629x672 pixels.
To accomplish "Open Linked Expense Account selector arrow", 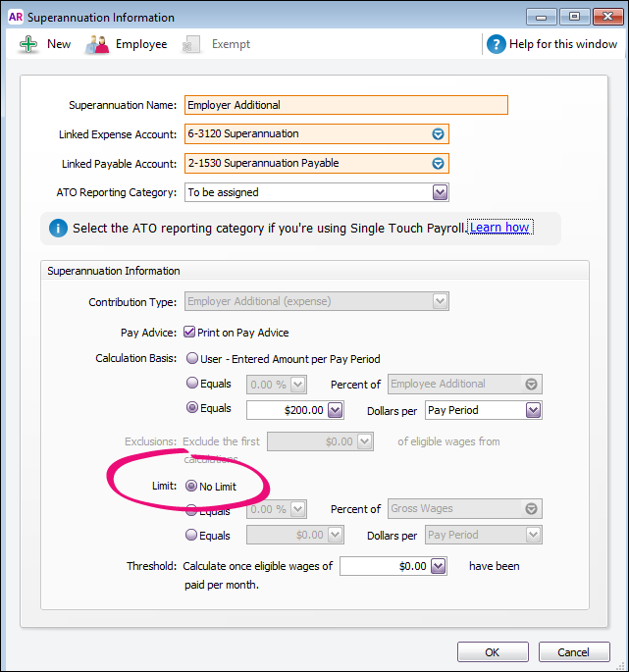I will 439,133.
